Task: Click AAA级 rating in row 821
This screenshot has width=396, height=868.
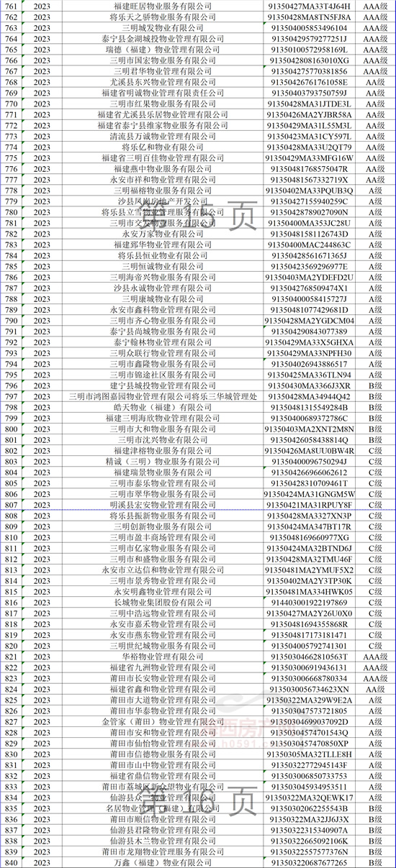Action: coord(377,657)
